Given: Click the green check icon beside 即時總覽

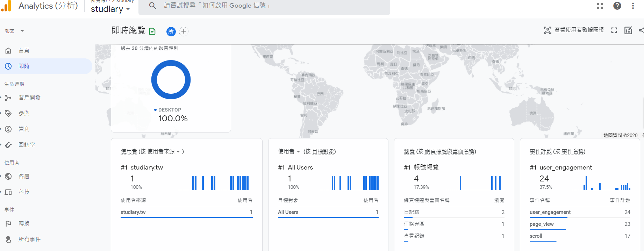Looking at the screenshot, I should coord(152,31).
